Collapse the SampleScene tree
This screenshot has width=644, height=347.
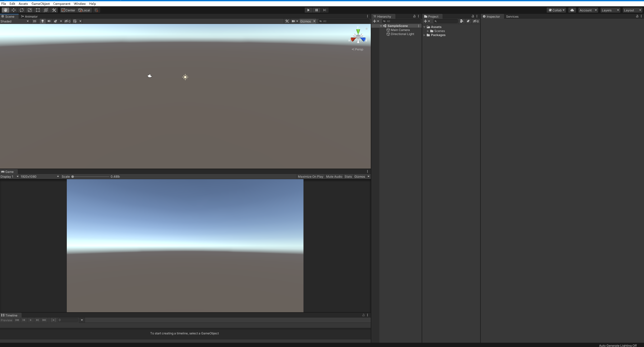pos(381,26)
